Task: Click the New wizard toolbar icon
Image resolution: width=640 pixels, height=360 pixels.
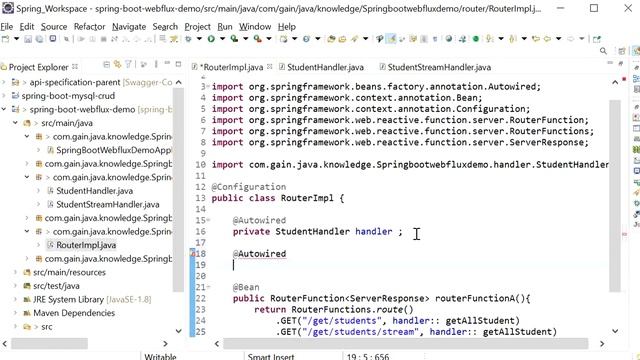Action: (5, 39)
